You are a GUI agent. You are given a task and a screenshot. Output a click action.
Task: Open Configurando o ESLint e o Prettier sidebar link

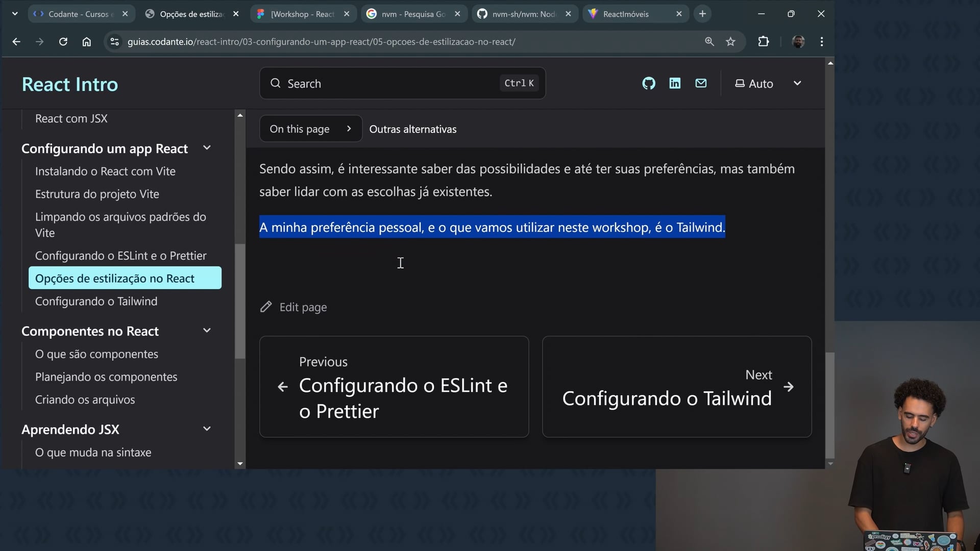coord(120,256)
